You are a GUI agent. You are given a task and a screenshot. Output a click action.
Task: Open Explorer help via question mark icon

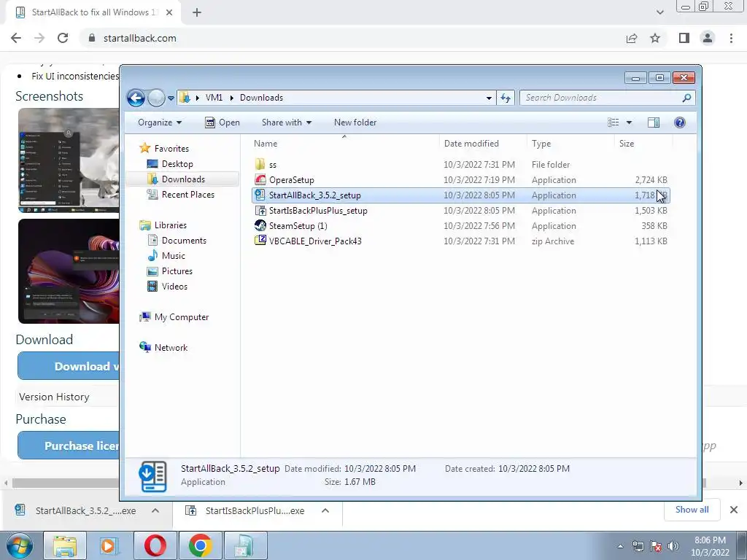(x=680, y=122)
